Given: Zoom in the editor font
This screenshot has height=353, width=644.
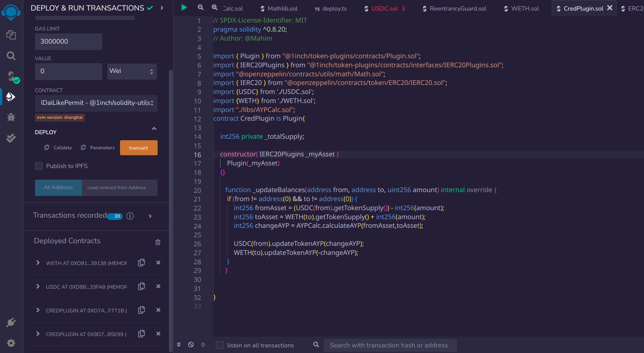Looking at the screenshot, I should (214, 8).
